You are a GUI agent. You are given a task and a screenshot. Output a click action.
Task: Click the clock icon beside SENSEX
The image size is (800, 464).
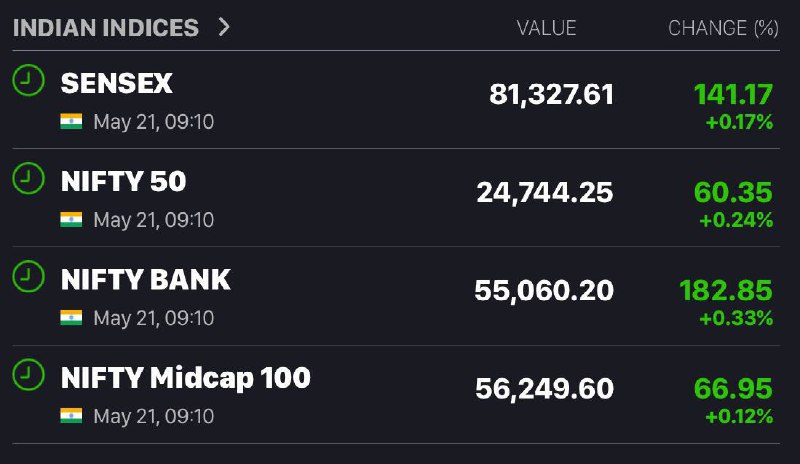tap(29, 80)
